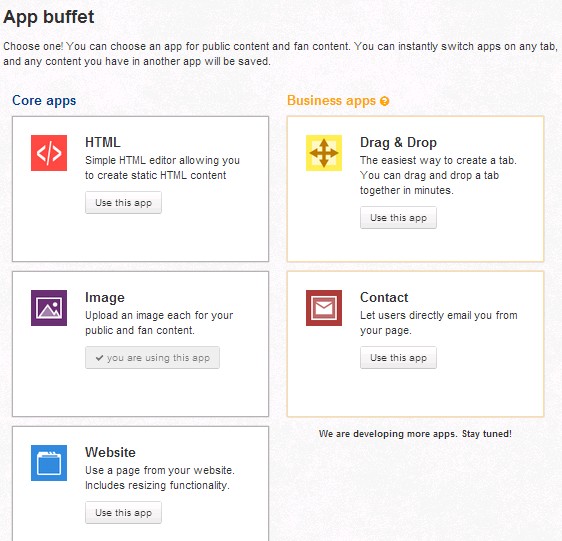
Task: Click the yellow Drag & Drop arrows icon
Action: 324,153
